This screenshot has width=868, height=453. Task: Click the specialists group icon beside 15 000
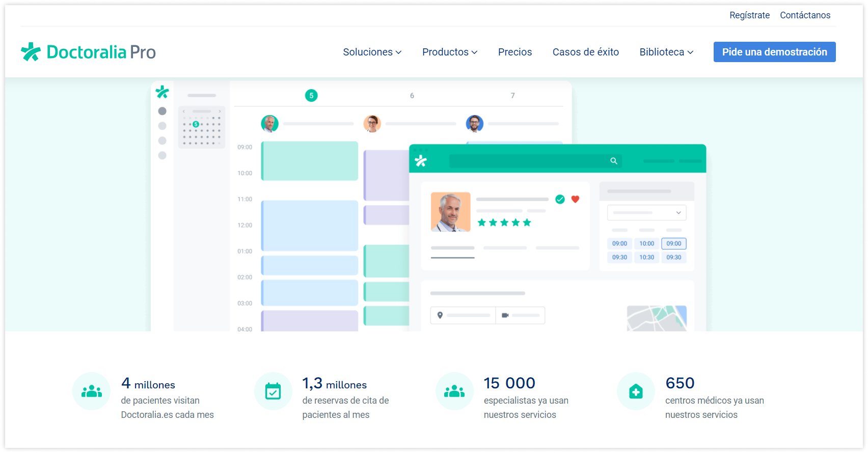454,391
